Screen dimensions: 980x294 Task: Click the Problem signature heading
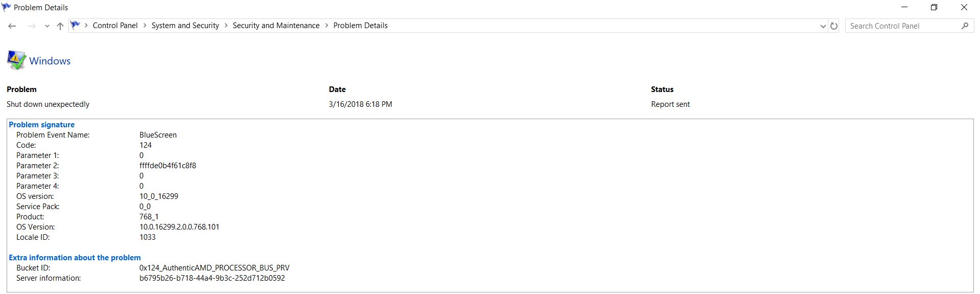42,125
